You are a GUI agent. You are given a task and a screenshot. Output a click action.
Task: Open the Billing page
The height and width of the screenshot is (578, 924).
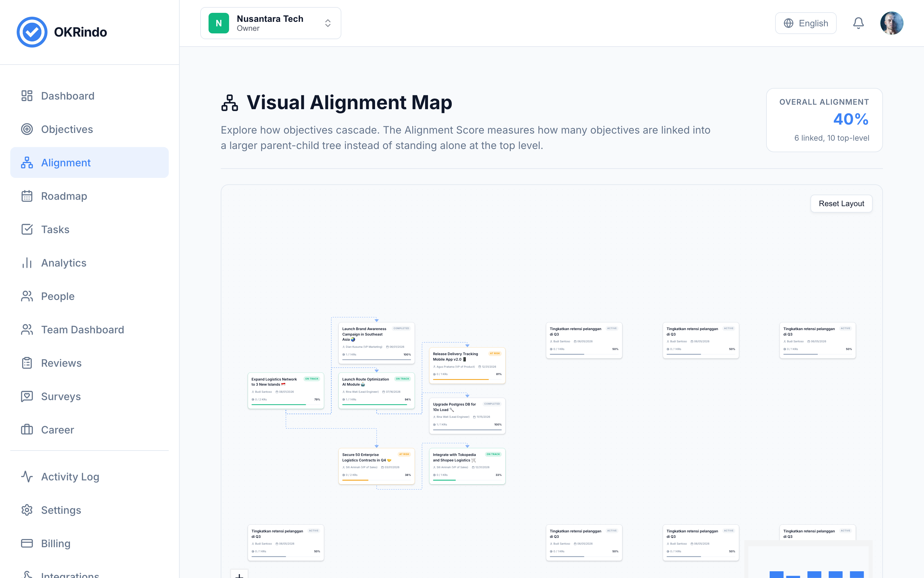(x=89, y=543)
